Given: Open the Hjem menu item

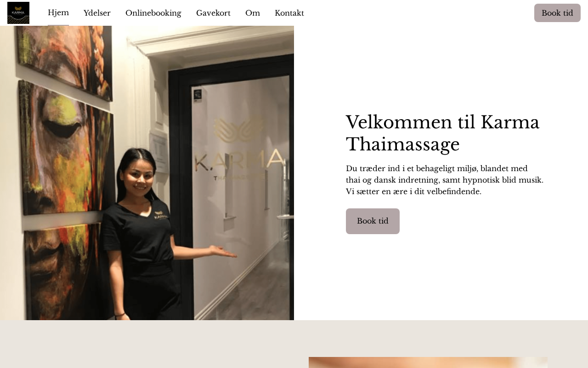Looking at the screenshot, I should point(58,13).
